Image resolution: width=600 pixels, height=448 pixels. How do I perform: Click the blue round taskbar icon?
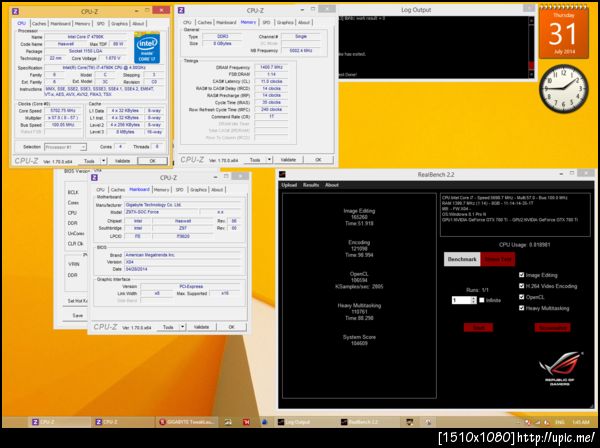coord(264,422)
